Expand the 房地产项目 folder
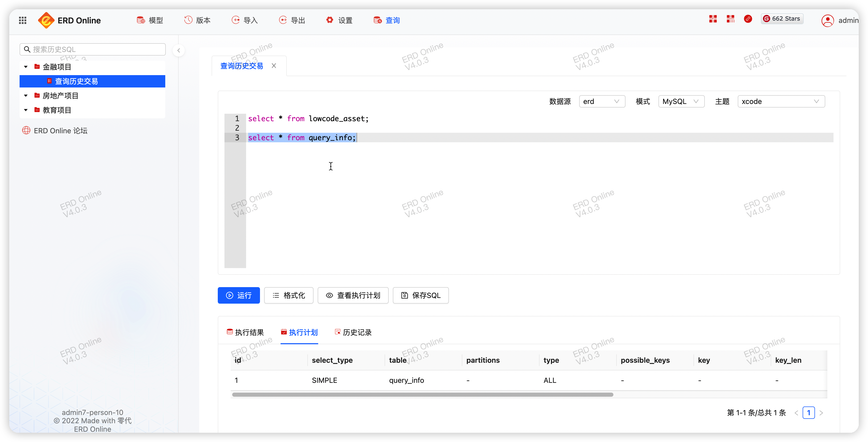This screenshot has height=442, width=868. click(25, 95)
